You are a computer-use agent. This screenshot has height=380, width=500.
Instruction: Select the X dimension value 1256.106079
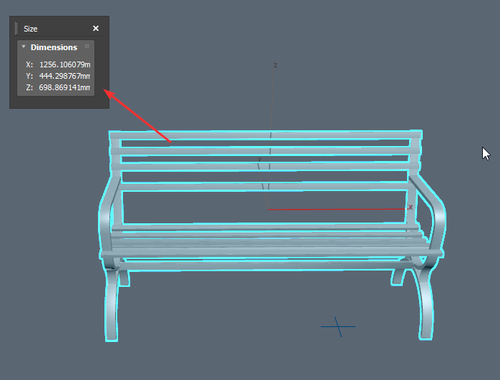point(65,65)
